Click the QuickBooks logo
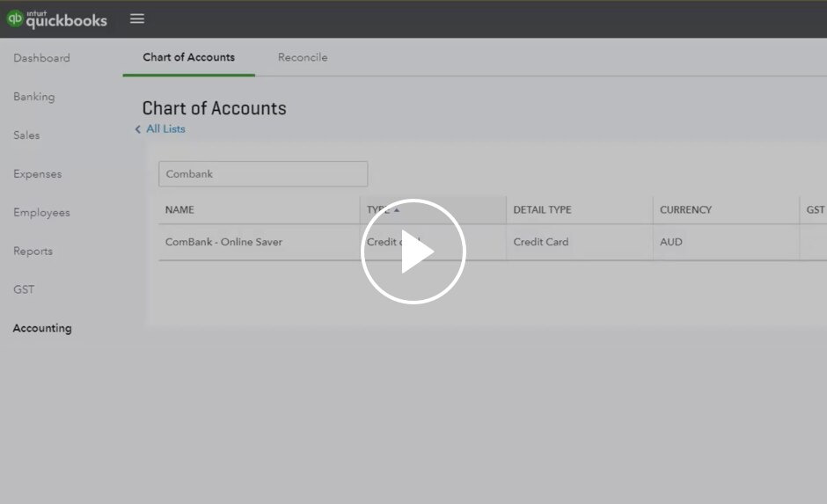The height and width of the screenshot is (504, 827). (x=56, y=19)
